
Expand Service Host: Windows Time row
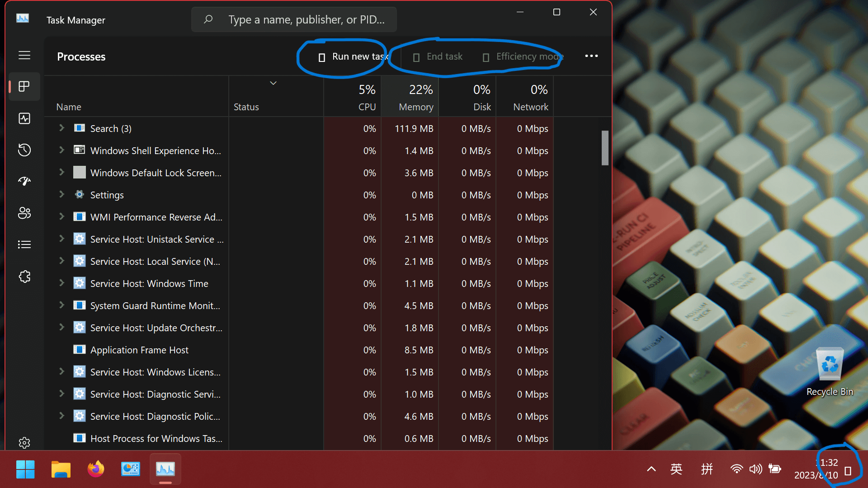pyautogui.click(x=62, y=283)
